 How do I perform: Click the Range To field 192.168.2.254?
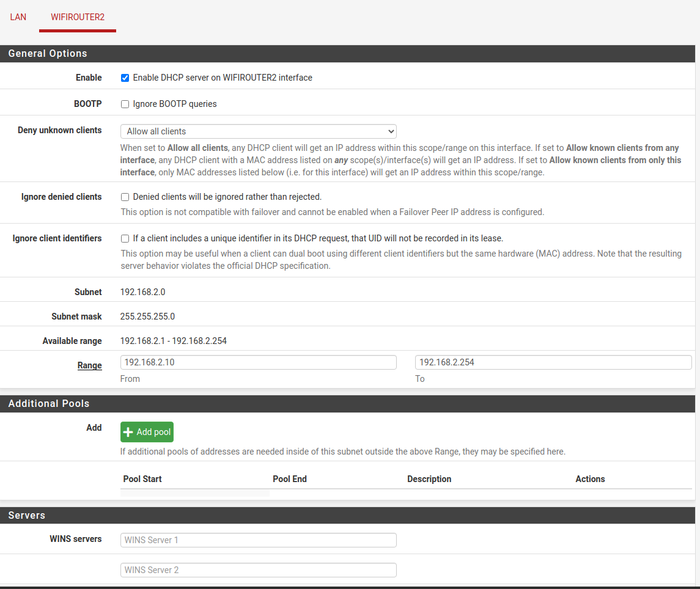click(553, 362)
